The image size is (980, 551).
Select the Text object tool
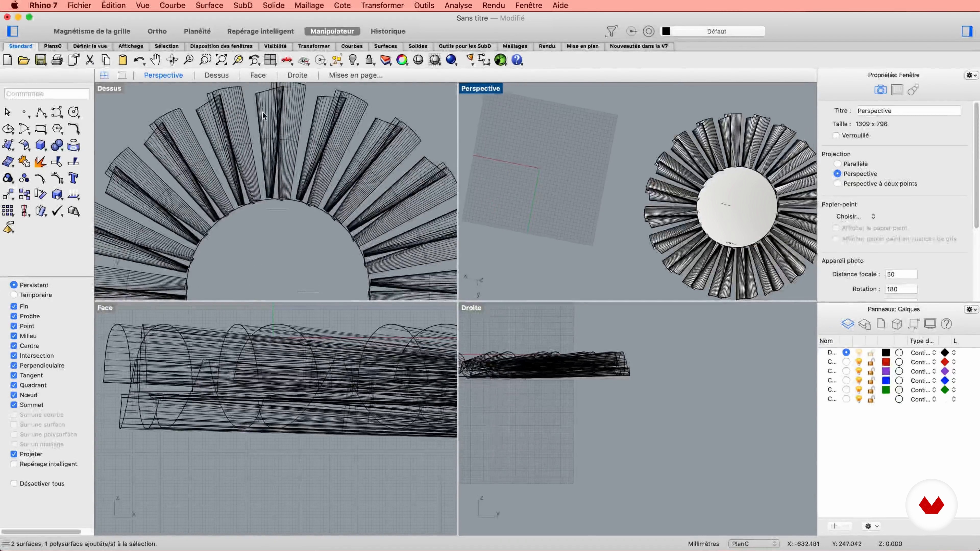coord(73,178)
